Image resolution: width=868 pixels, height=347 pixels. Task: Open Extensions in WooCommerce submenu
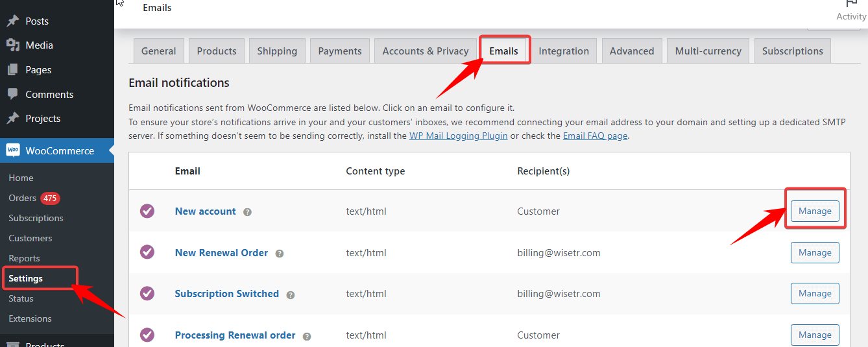coord(30,318)
